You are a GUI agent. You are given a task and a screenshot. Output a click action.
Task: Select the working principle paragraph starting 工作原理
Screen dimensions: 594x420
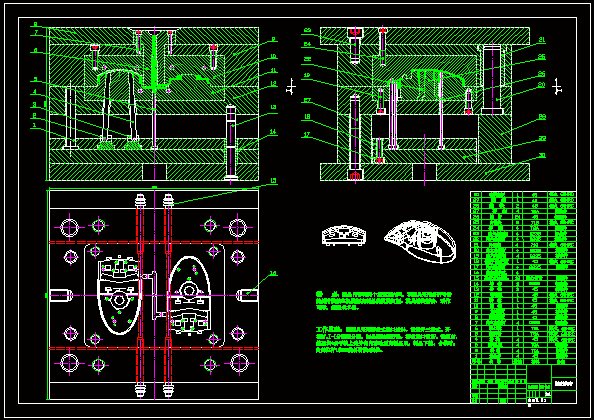(386, 340)
